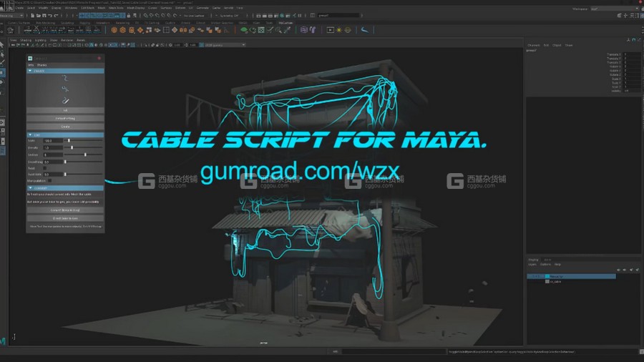Click the orange cylinder shelf icon
The height and width of the screenshot is (362, 644).
[132, 30]
